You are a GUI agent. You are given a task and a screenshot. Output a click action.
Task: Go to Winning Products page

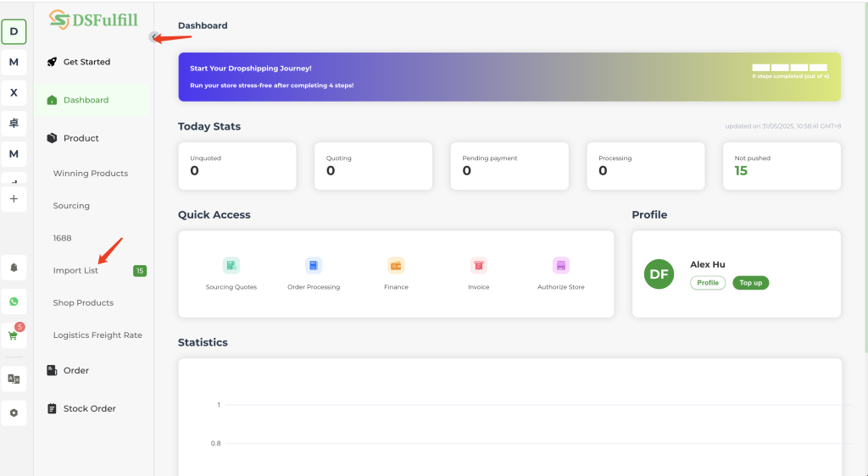click(90, 173)
